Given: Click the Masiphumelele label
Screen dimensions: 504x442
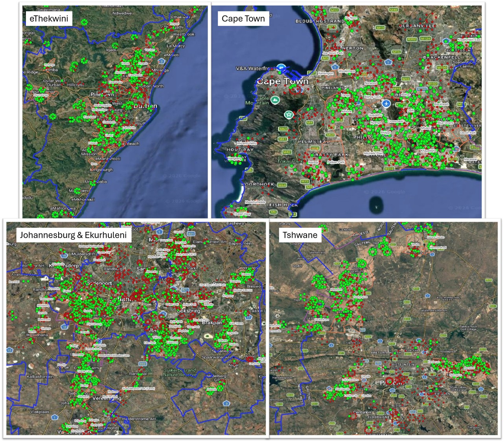Looking at the screenshot, I should click(x=256, y=202).
